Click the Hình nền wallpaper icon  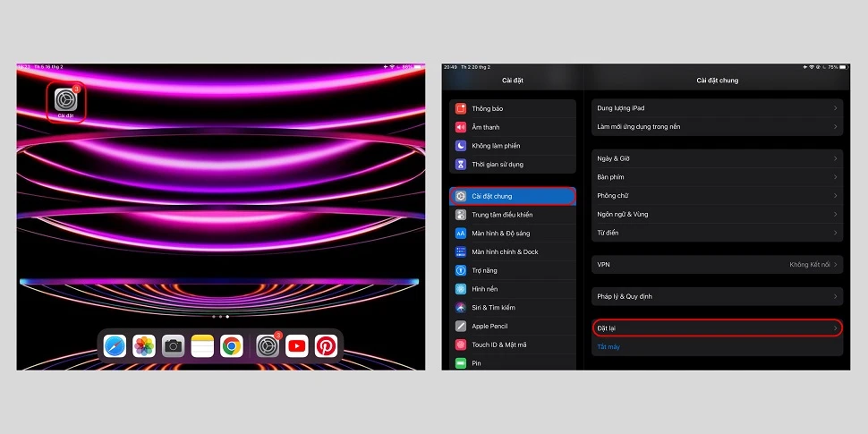(461, 289)
